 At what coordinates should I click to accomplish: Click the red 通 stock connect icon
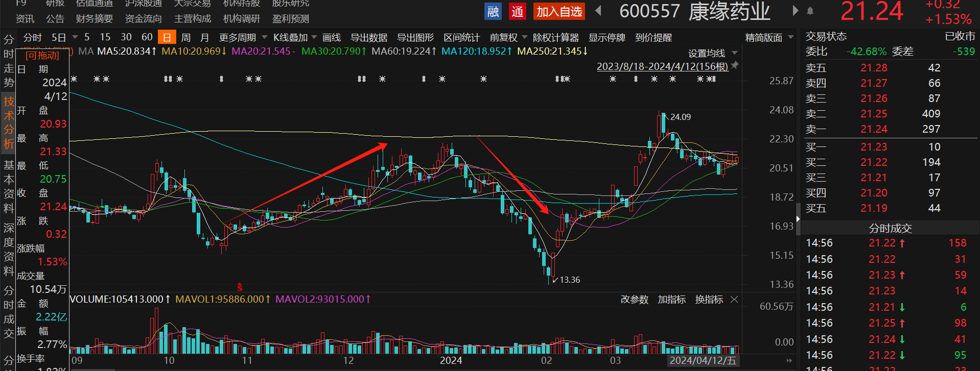pos(518,11)
